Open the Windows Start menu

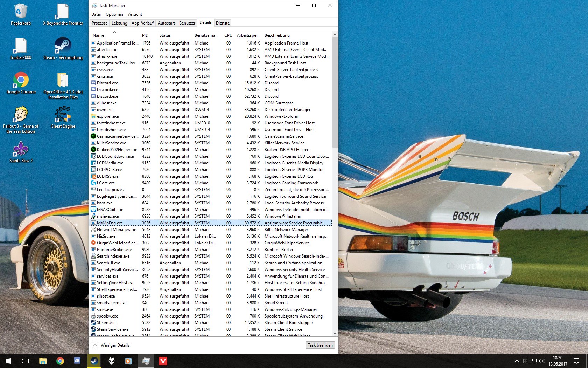pyautogui.click(x=8, y=361)
